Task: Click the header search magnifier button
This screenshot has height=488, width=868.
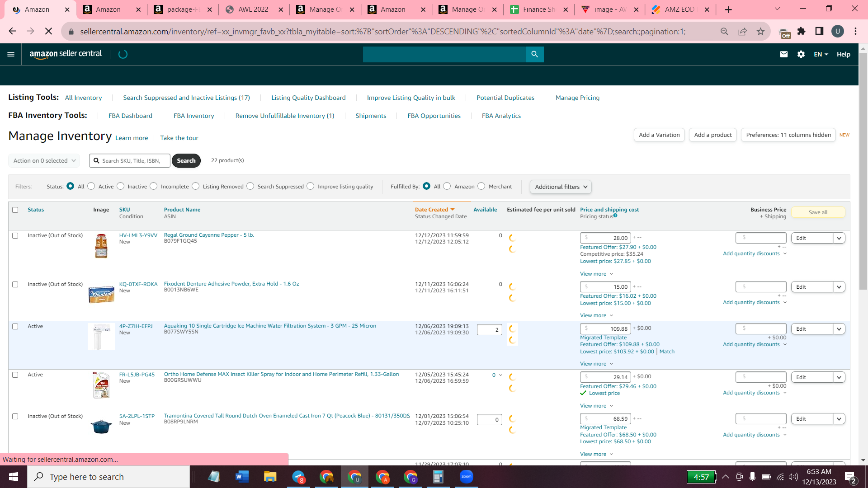Action: point(534,54)
